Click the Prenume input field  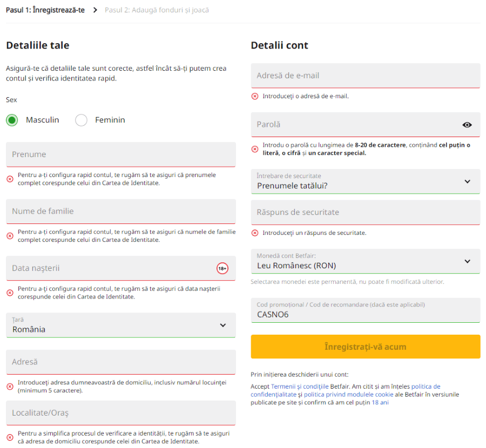point(121,154)
